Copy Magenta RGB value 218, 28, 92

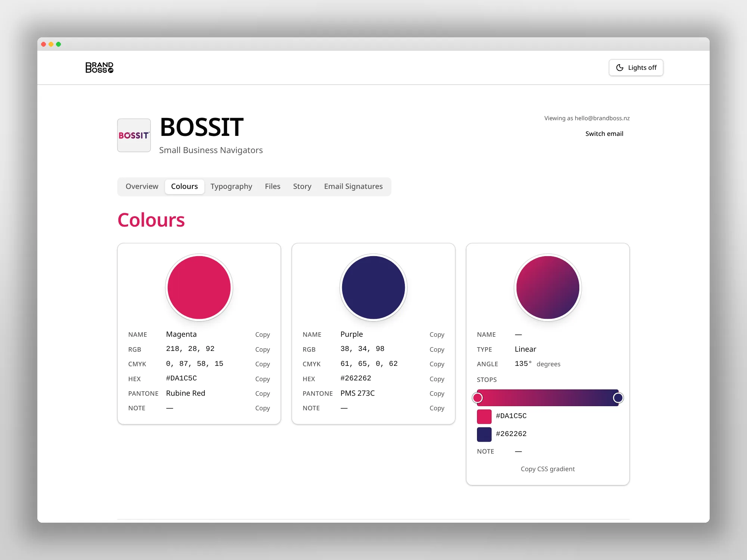click(262, 349)
